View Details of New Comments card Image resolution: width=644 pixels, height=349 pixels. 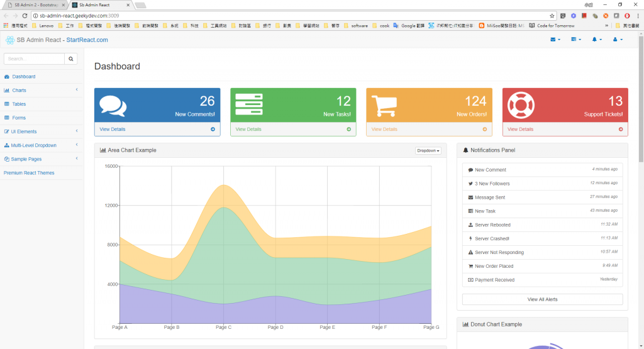coord(113,130)
